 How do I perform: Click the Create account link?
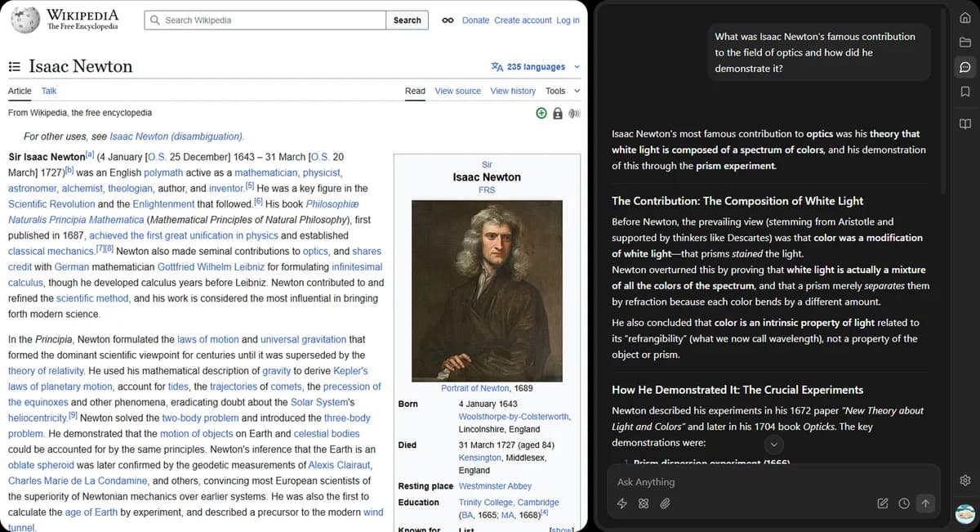coord(523,20)
